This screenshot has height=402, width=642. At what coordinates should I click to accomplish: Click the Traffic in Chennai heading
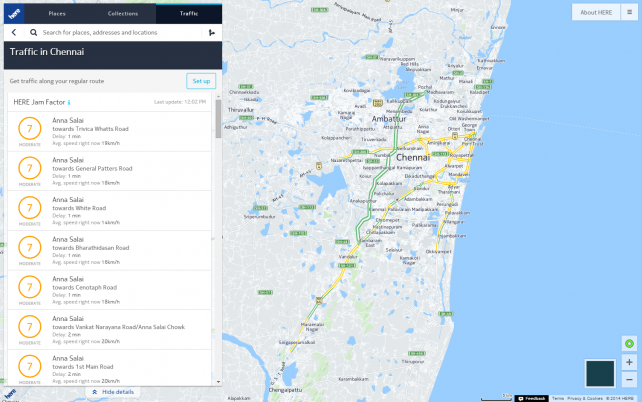pyautogui.click(x=47, y=52)
